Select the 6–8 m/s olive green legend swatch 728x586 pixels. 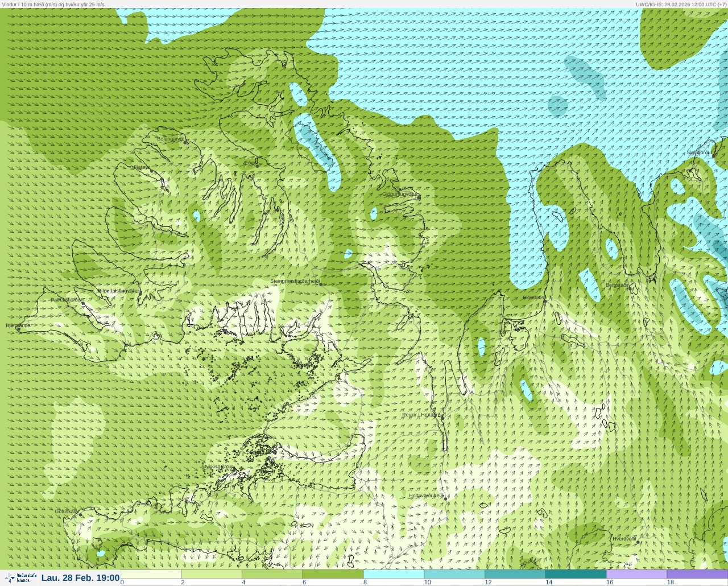(x=333, y=574)
